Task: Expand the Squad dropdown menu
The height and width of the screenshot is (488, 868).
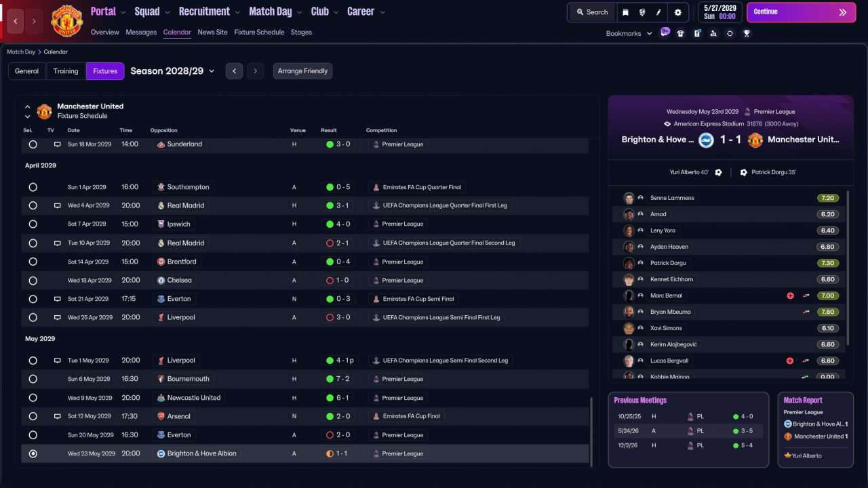Action: [x=153, y=12]
